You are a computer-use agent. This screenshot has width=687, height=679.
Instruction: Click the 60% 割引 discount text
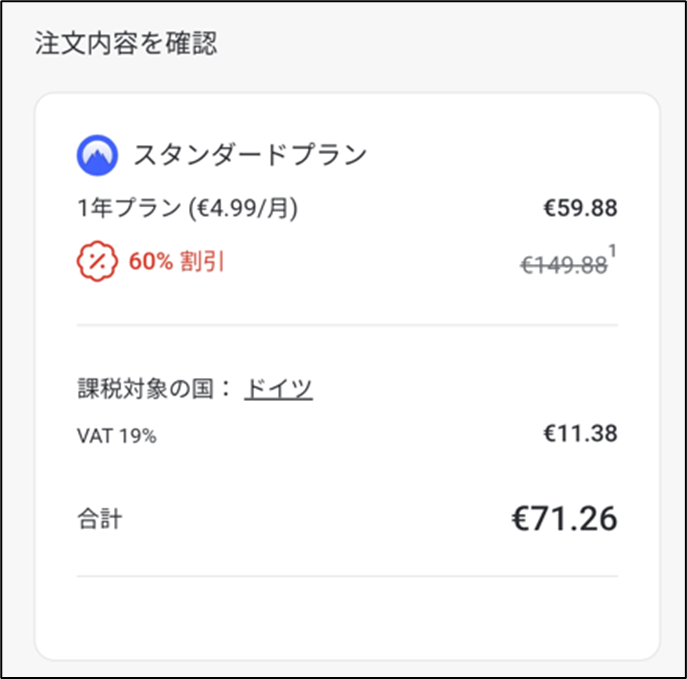click(177, 262)
